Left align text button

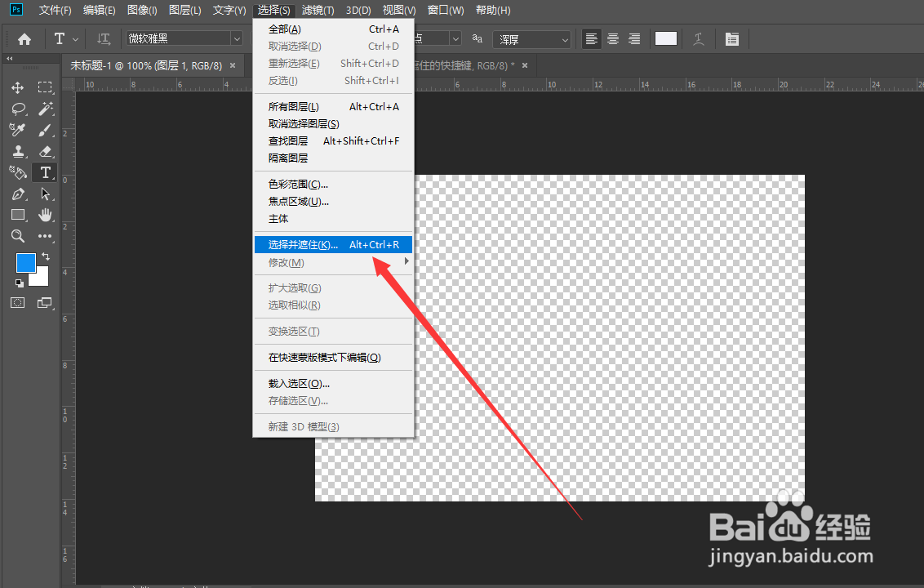[591, 39]
